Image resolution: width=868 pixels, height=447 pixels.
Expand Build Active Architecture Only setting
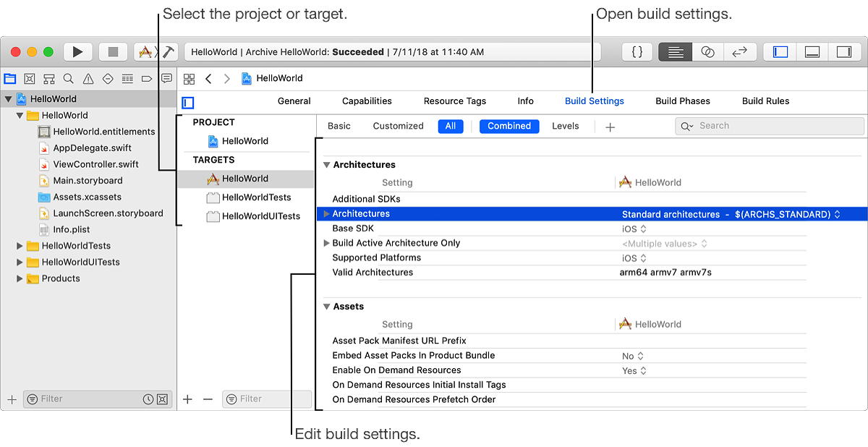(327, 243)
